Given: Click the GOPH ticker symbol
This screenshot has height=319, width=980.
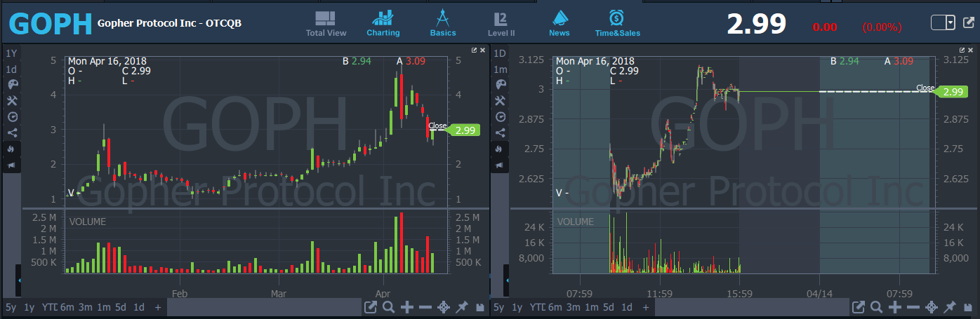Looking at the screenshot, I should point(51,24).
